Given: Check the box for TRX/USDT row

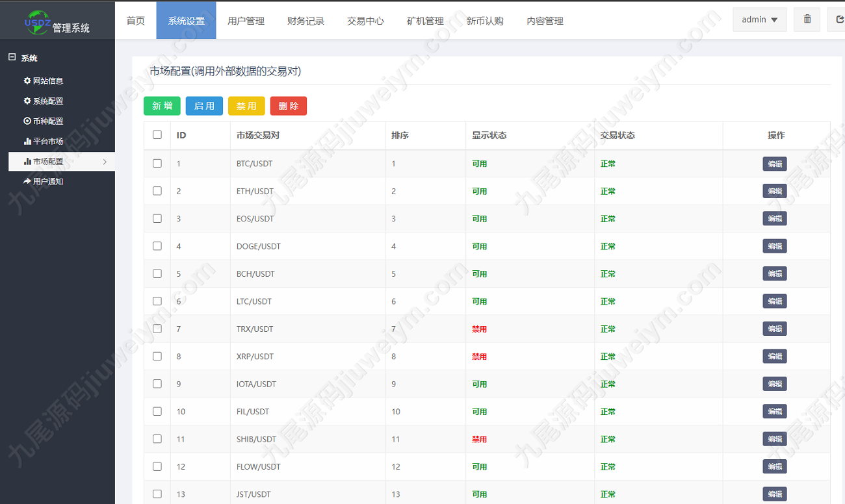Looking at the screenshot, I should (x=157, y=329).
